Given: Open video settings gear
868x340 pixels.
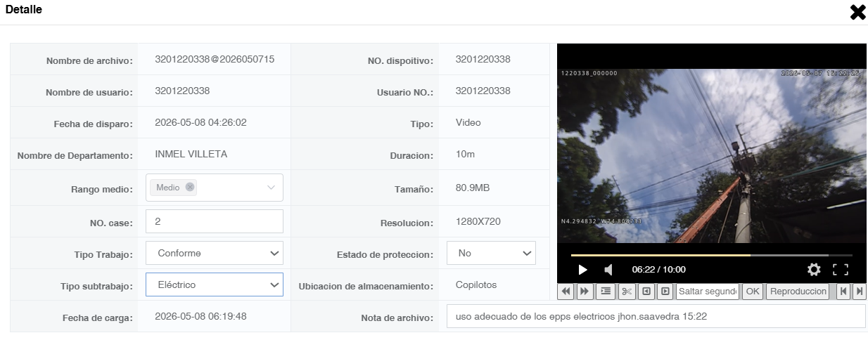Looking at the screenshot, I should [x=814, y=270].
